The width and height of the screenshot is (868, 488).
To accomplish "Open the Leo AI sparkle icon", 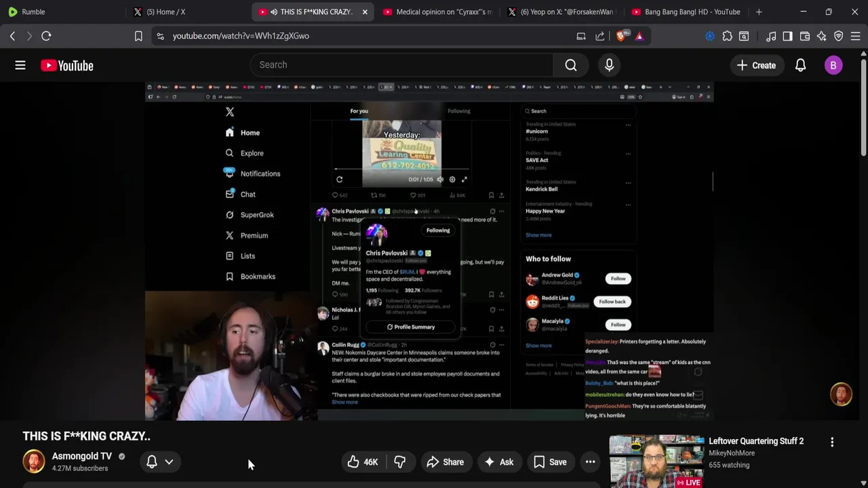I will [x=821, y=36].
